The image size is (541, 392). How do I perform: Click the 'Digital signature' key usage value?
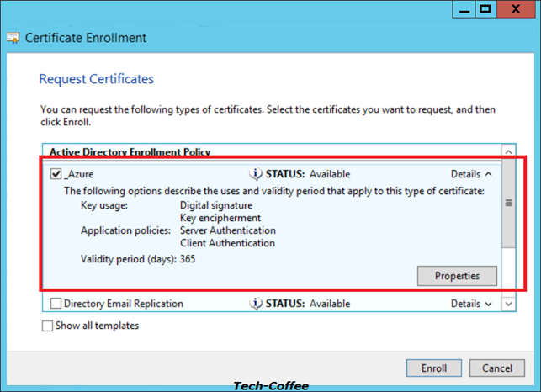click(216, 205)
